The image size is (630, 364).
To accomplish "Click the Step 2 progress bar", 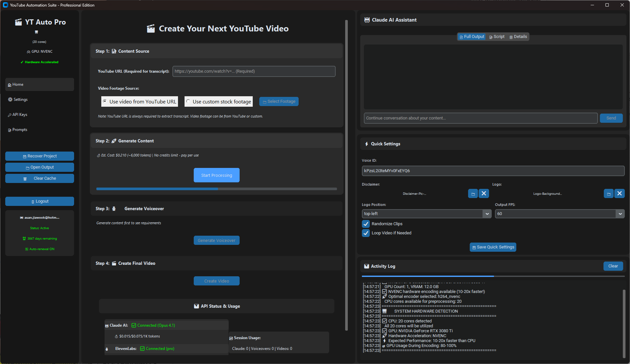I will click(216, 189).
